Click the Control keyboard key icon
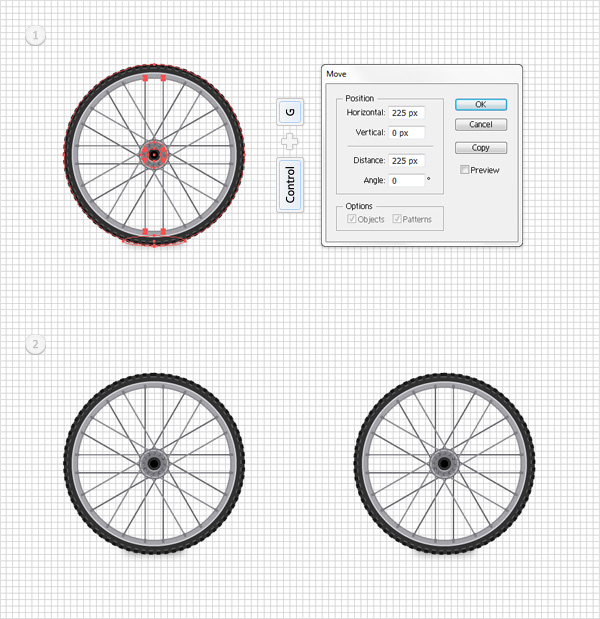 coord(290,185)
